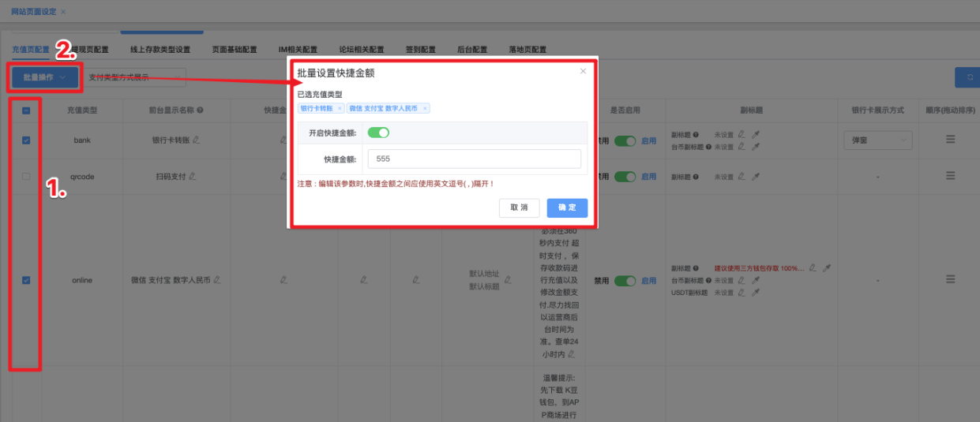The height and width of the screenshot is (422, 980).
Task: Open the 批量操作 dropdown button
Action: [45, 77]
